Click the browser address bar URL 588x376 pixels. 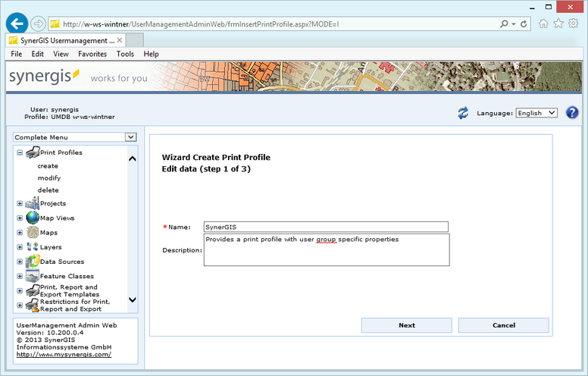tap(201, 24)
